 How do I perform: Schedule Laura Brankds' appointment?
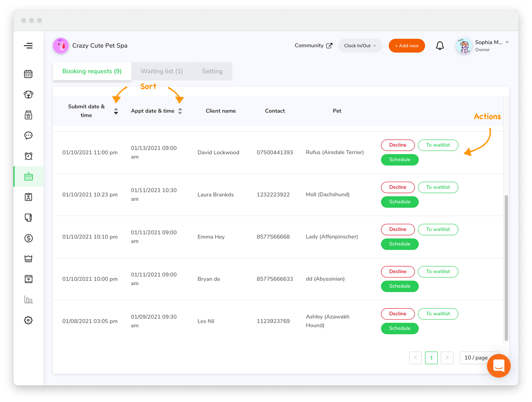pos(400,202)
